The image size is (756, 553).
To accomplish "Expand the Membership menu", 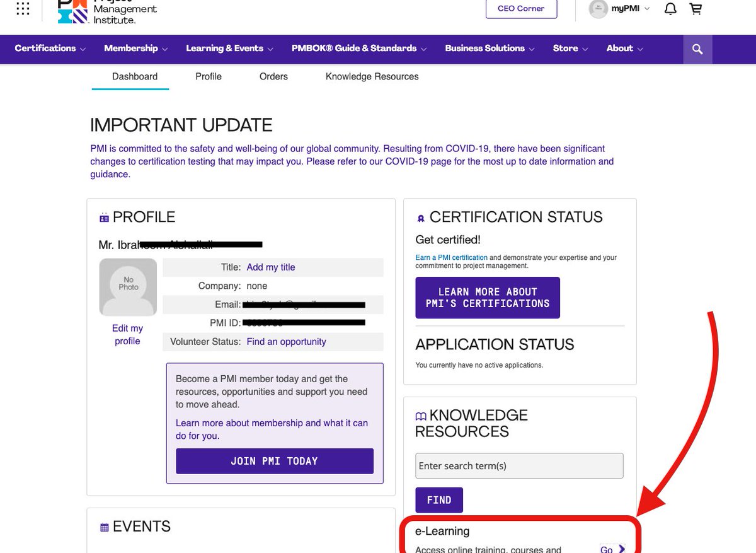I will 136,49.
